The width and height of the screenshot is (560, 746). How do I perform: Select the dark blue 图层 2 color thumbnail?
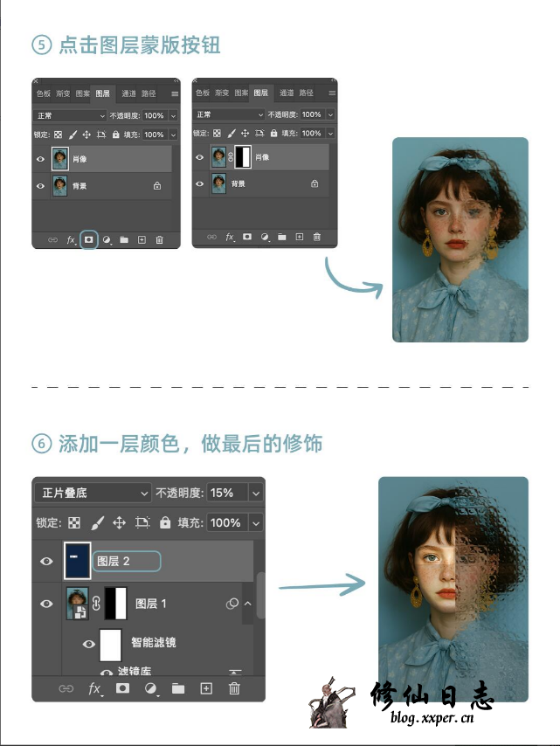click(x=77, y=561)
